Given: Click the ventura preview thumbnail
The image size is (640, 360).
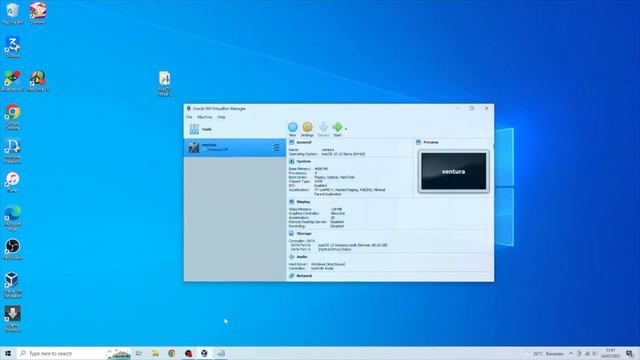Looking at the screenshot, I should pos(453,171).
